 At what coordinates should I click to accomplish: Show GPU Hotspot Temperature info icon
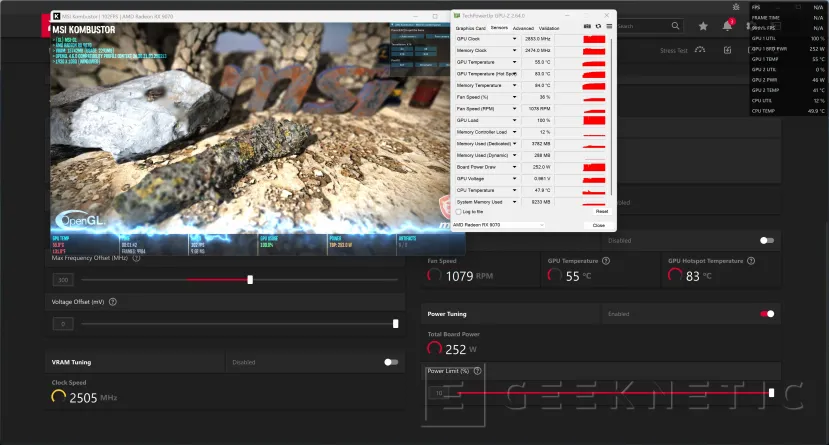click(x=751, y=261)
